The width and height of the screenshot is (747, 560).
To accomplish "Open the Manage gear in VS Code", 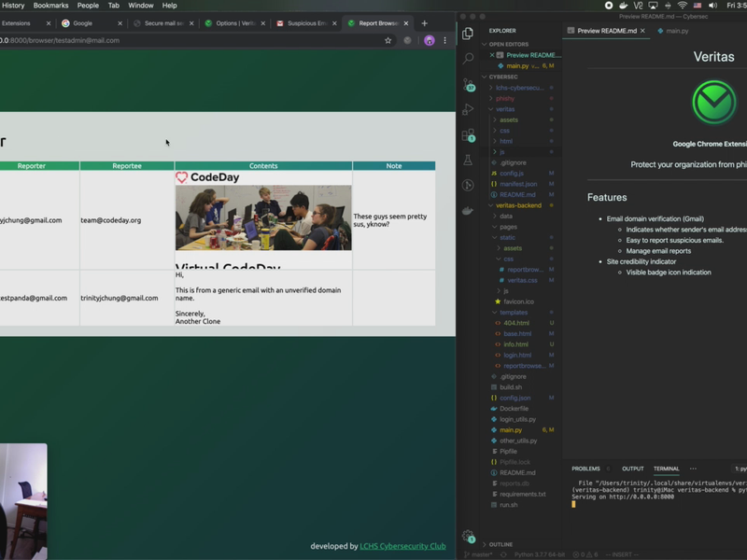I will click(x=469, y=537).
